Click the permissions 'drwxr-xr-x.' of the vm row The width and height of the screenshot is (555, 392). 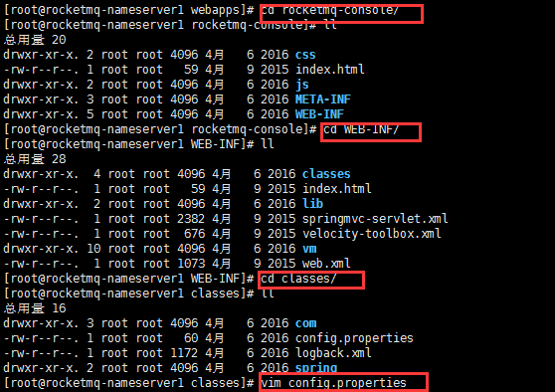pyautogui.click(x=41, y=249)
